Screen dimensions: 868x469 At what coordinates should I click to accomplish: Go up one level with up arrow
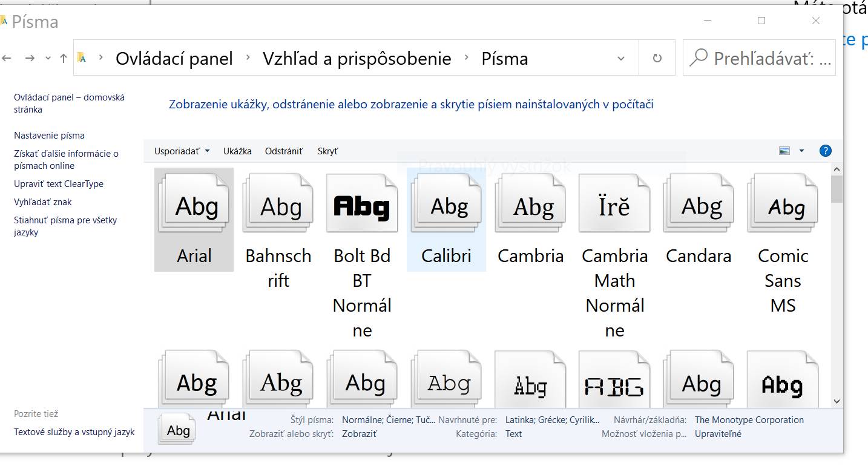64,58
